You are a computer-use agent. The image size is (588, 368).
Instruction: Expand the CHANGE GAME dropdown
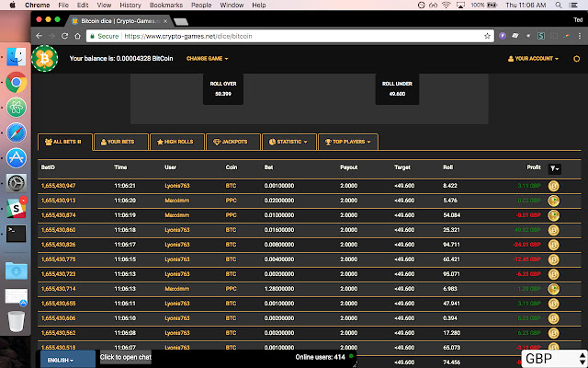pos(208,59)
